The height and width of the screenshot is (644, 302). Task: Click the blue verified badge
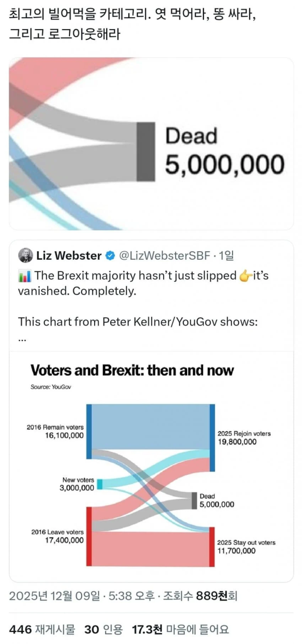(110, 256)
